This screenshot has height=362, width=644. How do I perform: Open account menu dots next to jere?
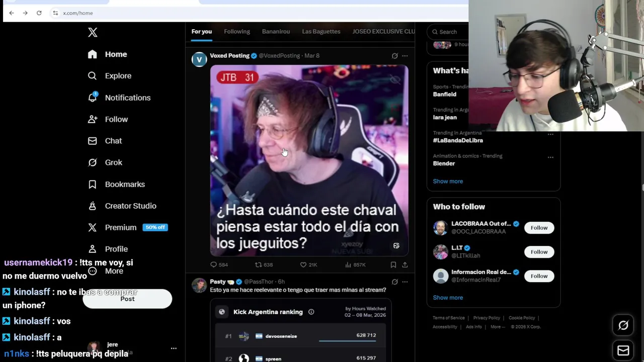click(x=174, y=348)
